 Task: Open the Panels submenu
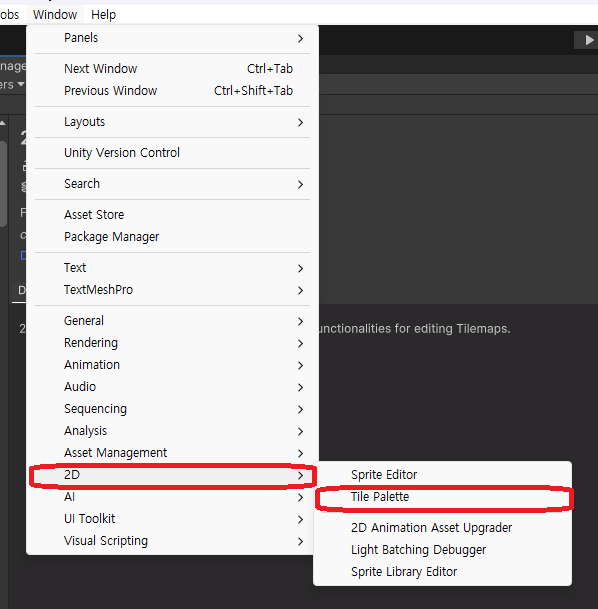(172, 38)
